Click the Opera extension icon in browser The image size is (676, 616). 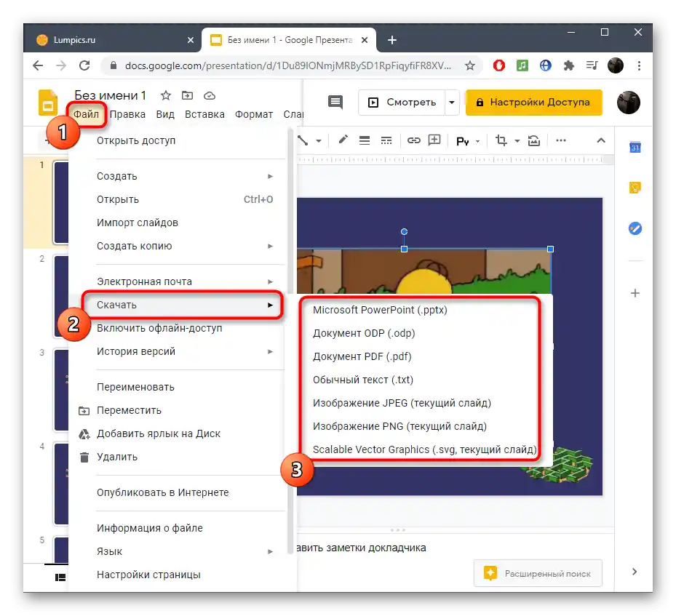[498, 65]
